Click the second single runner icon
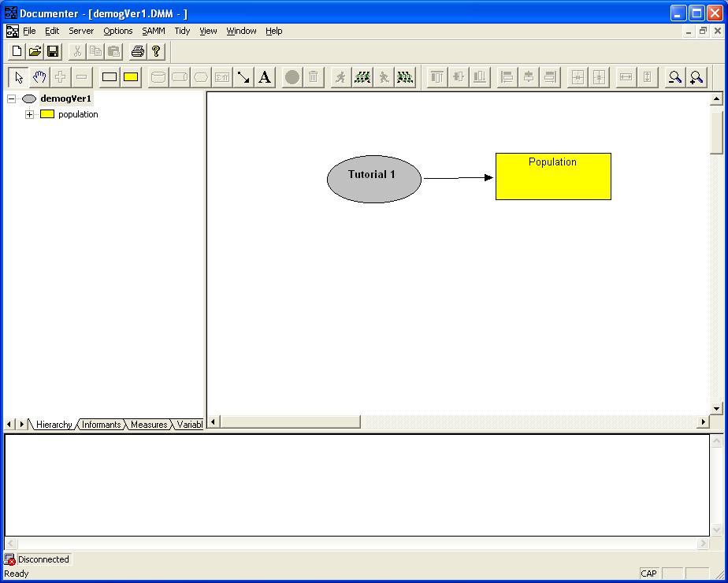 point(384,77)
